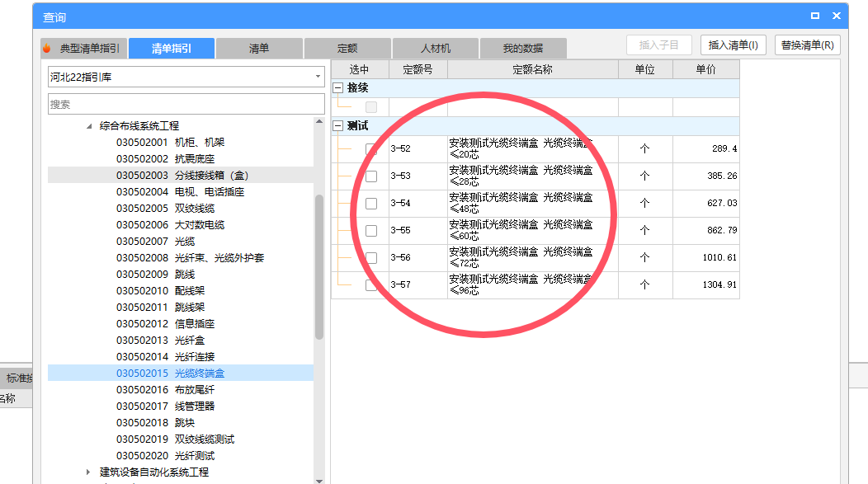Maximize the 查询 dialog window
The height and width of the screenshot is (484, 868).
click(815, 16)
